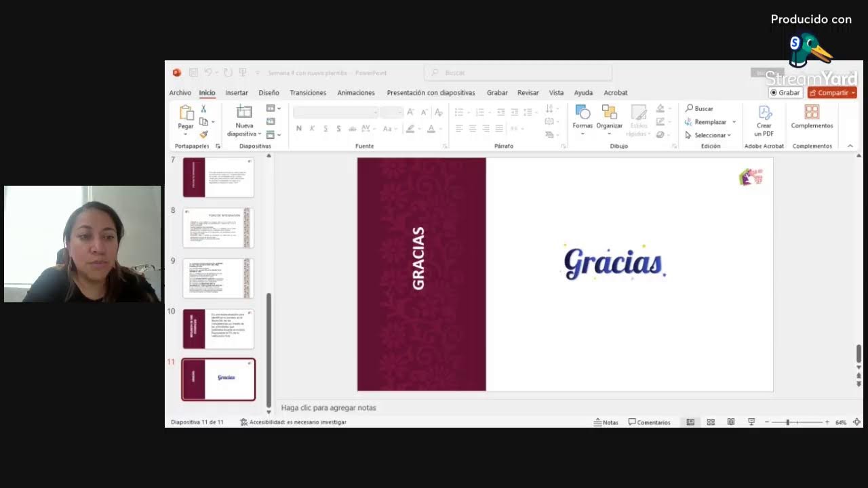Switch to Slide Sorter view icon
Viewport: 868px width, 488px height.
(x=711, y=422)
